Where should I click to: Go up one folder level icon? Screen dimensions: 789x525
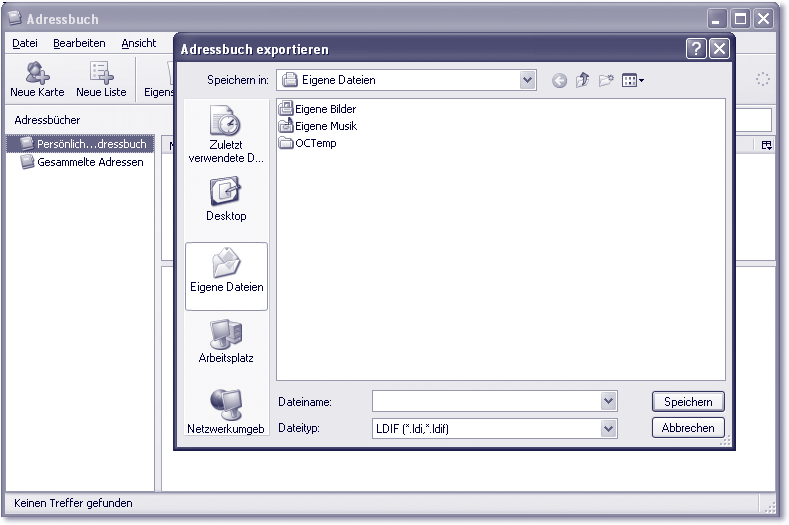point(582,81)
